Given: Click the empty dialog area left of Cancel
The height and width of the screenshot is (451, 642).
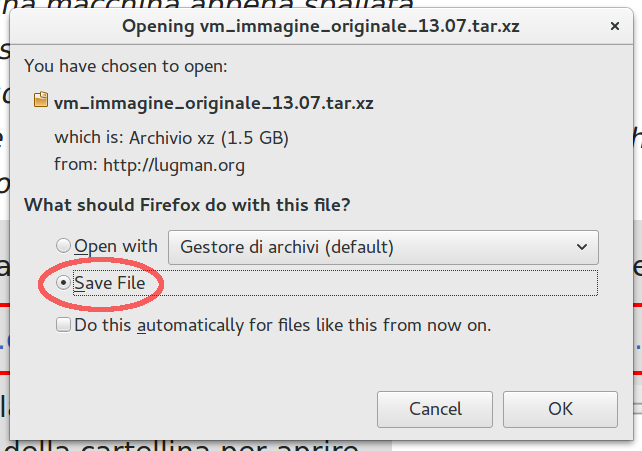Looking at the screenshot, I should 200,408.
